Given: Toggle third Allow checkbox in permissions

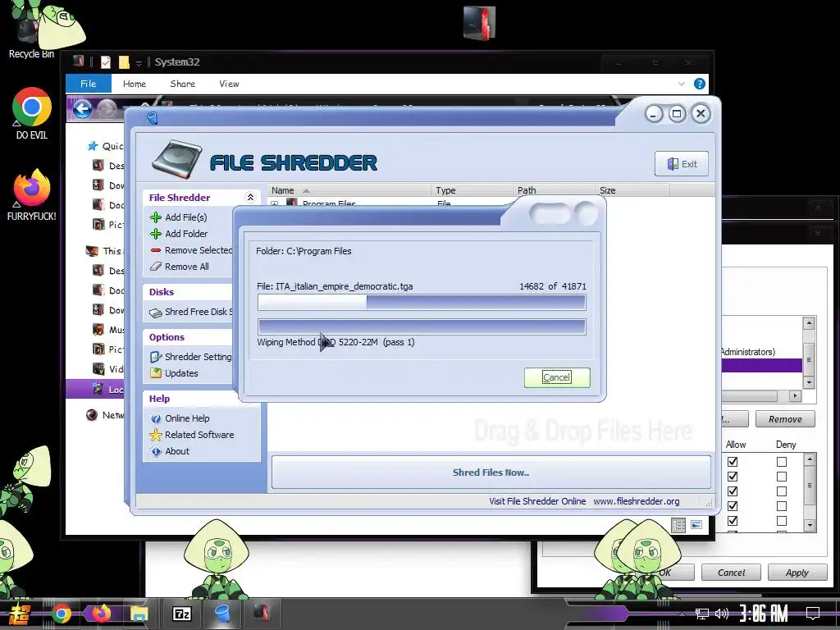Looking at the screenshot, I should pyautogui.click(x=733, y=491).
